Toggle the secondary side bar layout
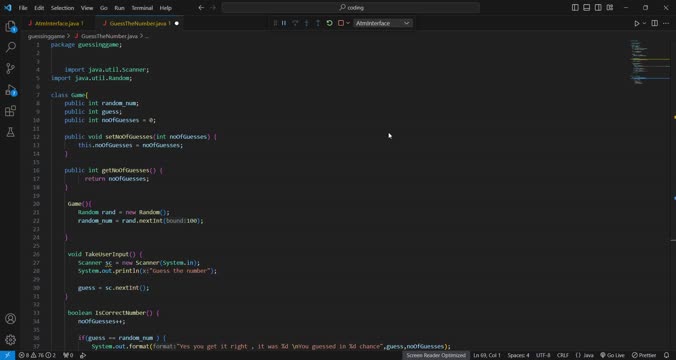 [598, 8]
